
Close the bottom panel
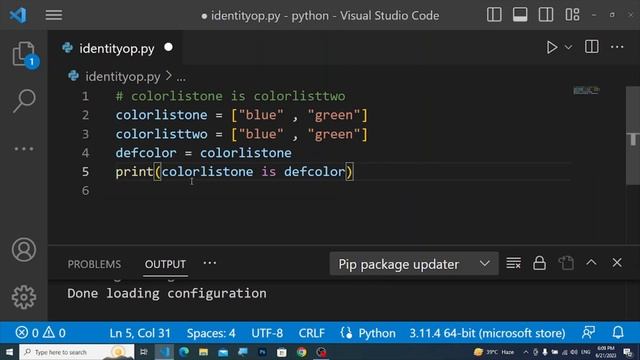tap(617, 262)
